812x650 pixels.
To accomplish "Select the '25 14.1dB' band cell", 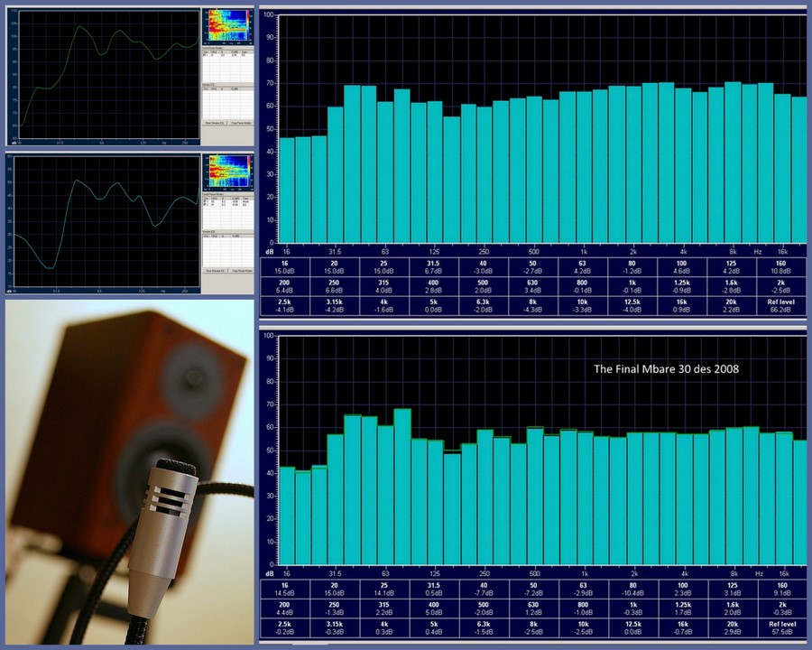I will click(383, 590).
